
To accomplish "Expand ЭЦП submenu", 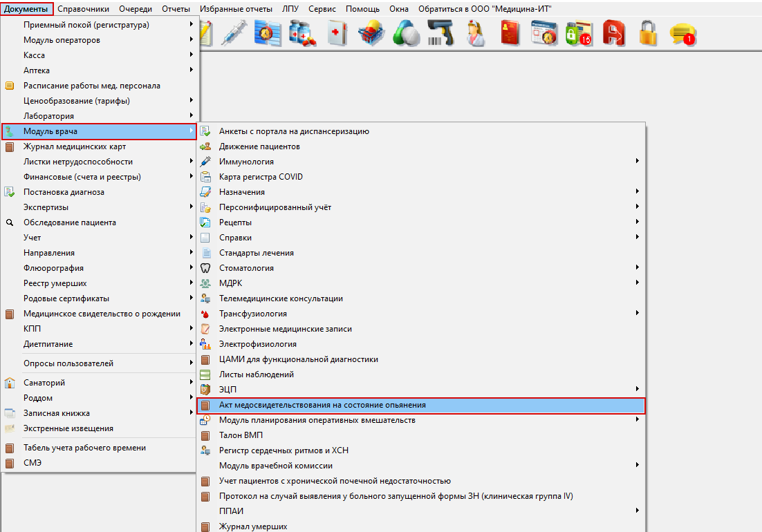I will [x=421, y=389].
